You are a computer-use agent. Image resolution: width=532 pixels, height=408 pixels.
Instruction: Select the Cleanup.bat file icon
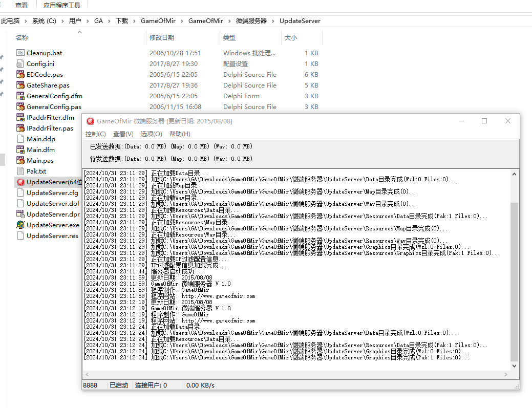pyautogui.click(x=20, y=53)
